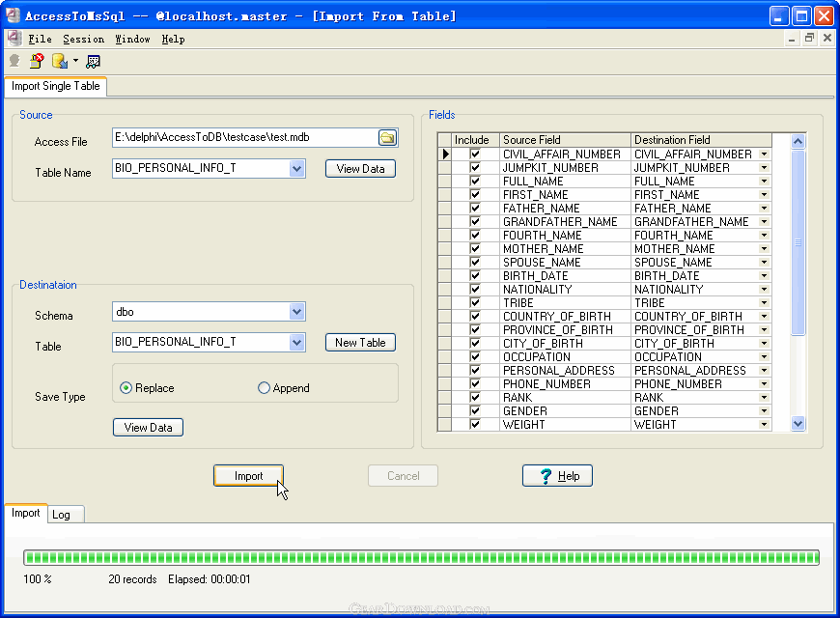Switch to the Log tab
This screenshot has height=618, width=840.
click(66, 515)
